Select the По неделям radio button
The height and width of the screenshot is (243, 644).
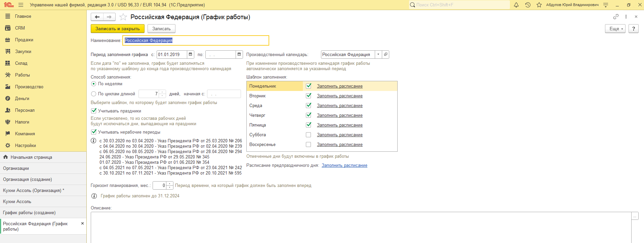94,84
